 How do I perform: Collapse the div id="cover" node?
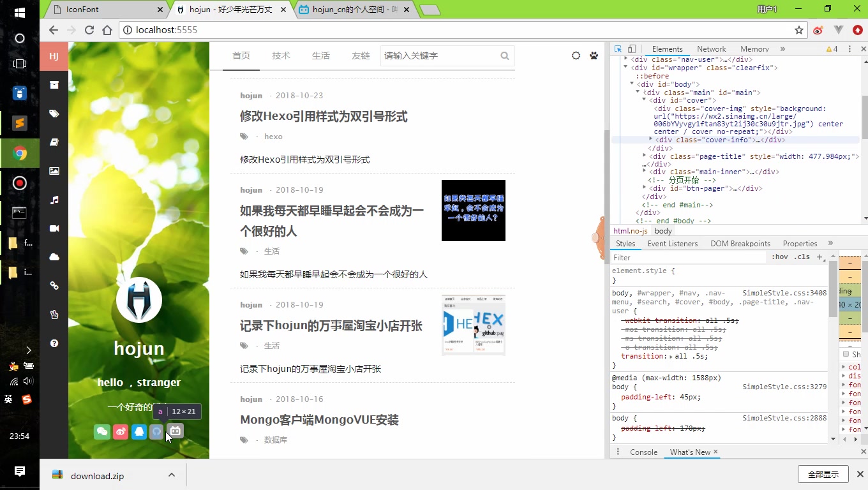point(645,100)
